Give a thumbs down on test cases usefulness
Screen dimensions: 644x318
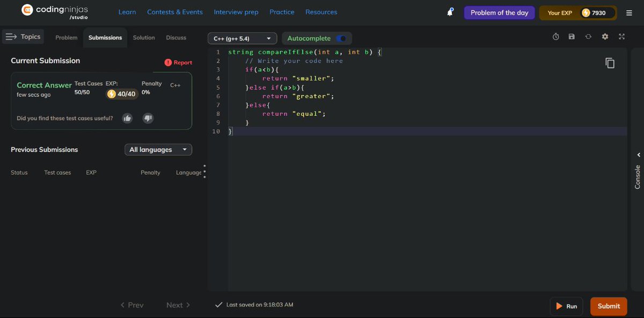(x=148, y=117)
